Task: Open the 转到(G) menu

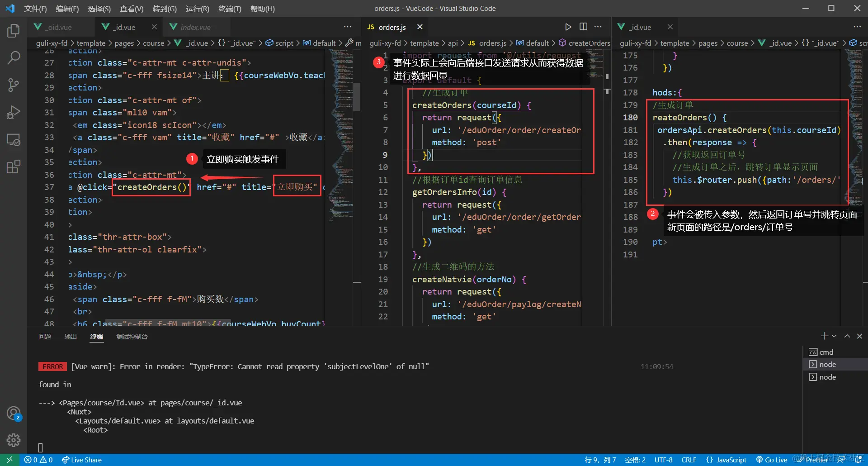Action: (x=165, y=9)
